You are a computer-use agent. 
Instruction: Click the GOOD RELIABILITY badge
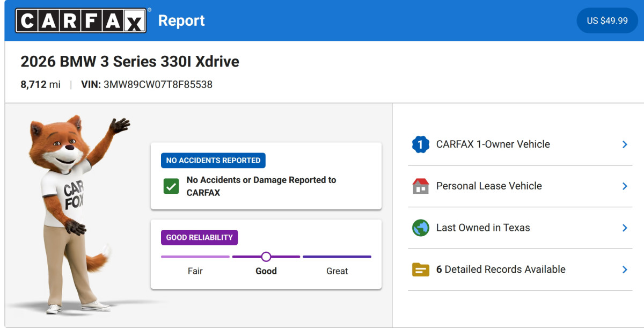pyautogui.click(x=199, y=237)
